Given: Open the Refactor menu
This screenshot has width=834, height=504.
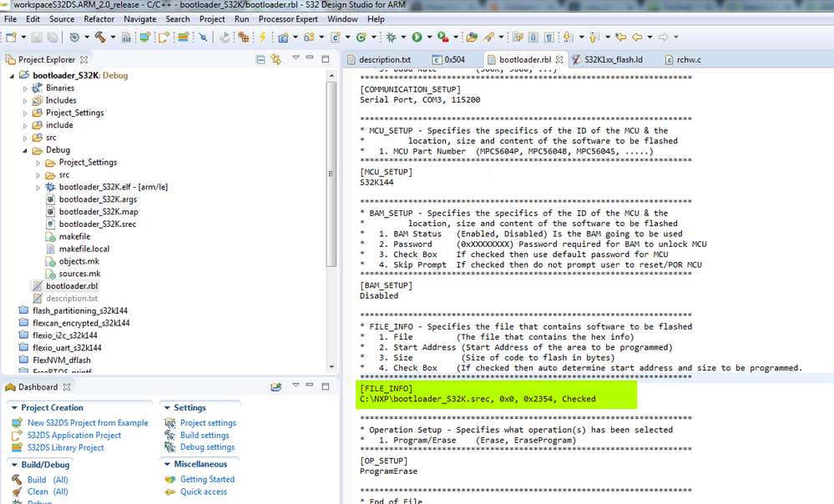Looking at the screenshot, I should click(99, 19).
